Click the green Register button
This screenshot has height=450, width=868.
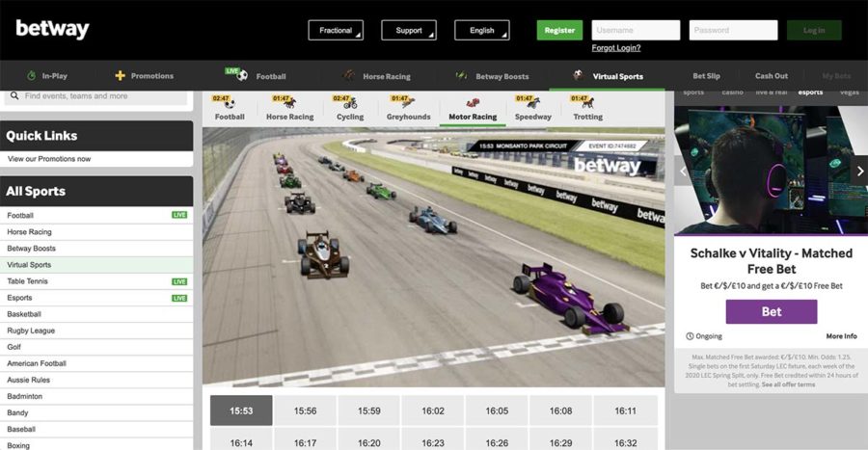coord(559,30)
